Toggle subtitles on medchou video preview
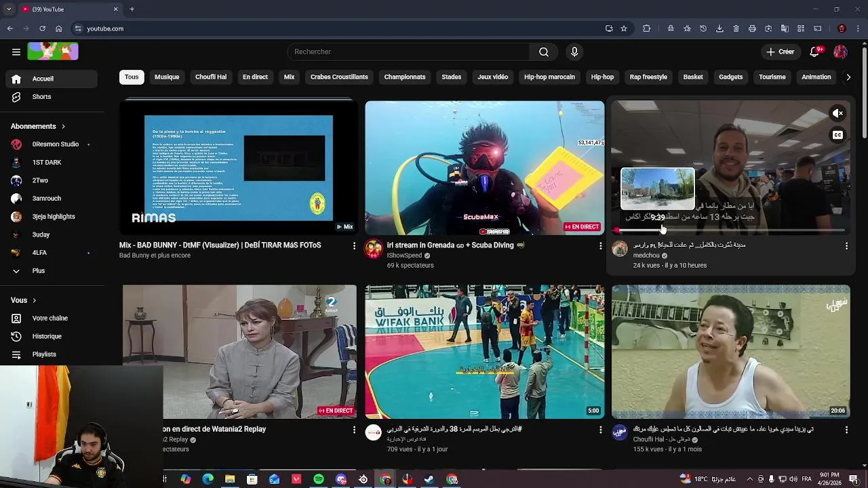Image resolution: width=868 pixels, height=488 pixels. pyautogui.click(x=838, y=135)
